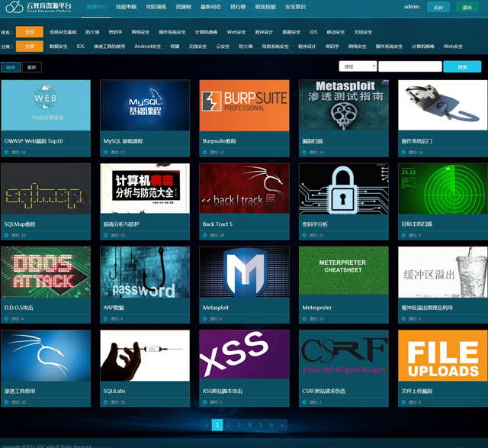This screenshot has height=448, width=488.
Task: Click the green 退出 button
Action: coord(467,7)
